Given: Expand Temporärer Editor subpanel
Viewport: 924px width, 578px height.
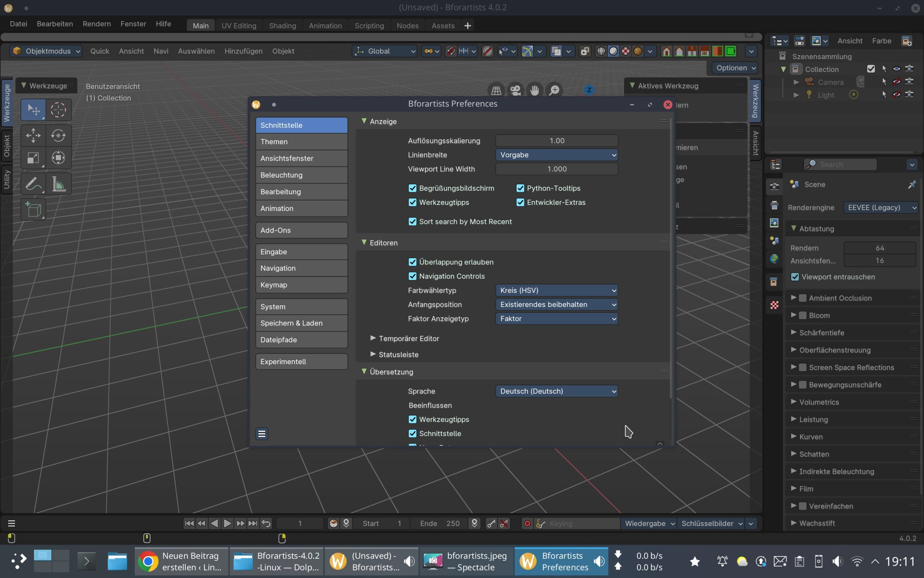Looking at the screenshot, I should point(405,338).
